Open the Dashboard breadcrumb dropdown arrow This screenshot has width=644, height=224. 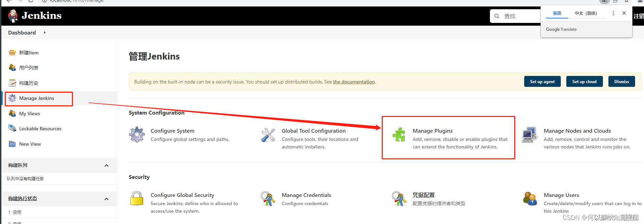tap(45, 32)
